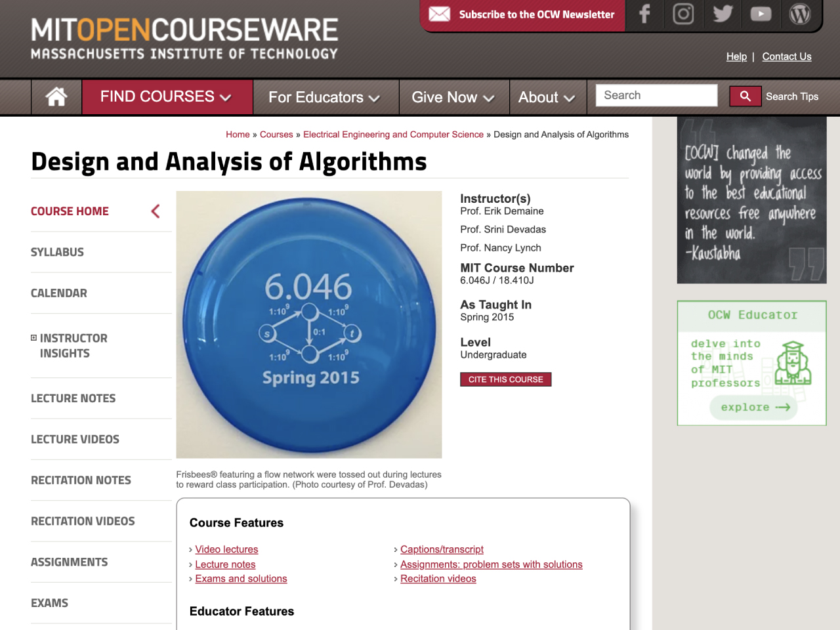Click the OCW chalkboard quote banner
This screenshot has width=840, height=630.
click(751, 200)
